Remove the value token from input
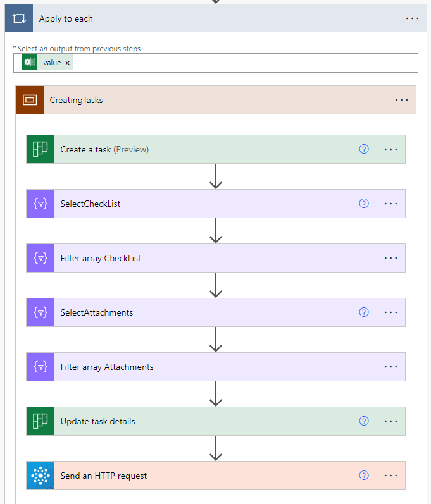This screenshot has width=431, height=504. pyautogui.click(x=68, y=63)
